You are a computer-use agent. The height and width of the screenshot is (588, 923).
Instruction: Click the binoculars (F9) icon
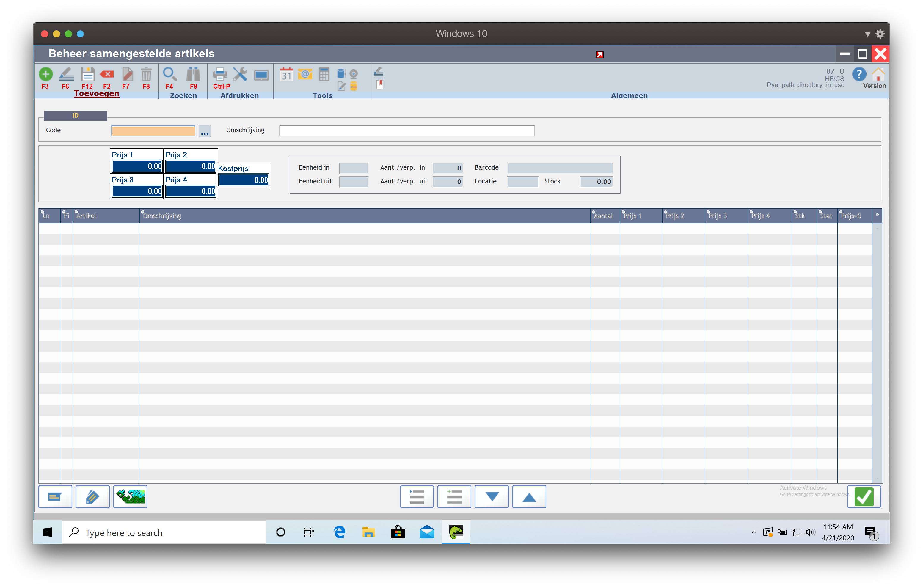click(193, 74)
